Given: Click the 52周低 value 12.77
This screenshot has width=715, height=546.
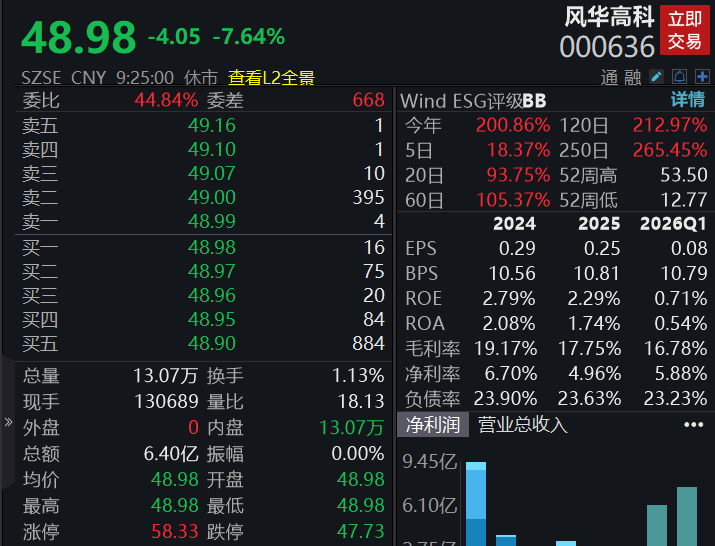Looking at the screenshot, I should click(684, 200).
